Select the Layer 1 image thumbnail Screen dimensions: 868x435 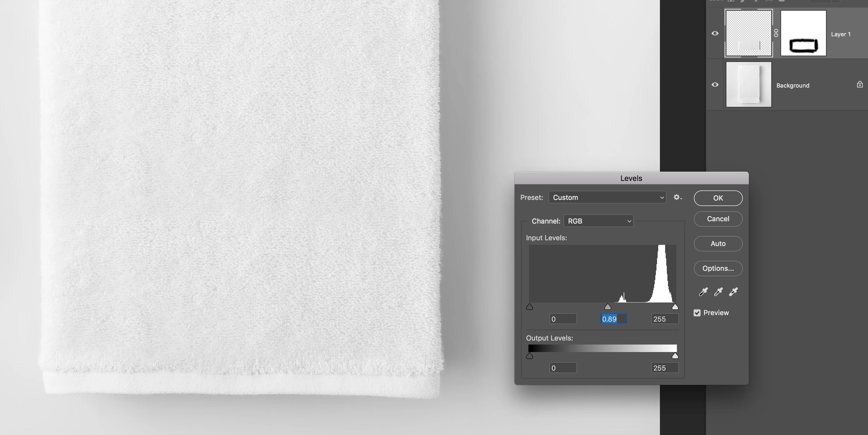click(748, 33)
